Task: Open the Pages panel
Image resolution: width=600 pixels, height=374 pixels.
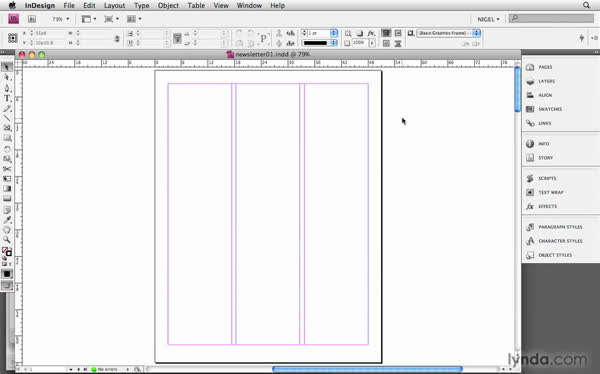Action: point(540,67)
